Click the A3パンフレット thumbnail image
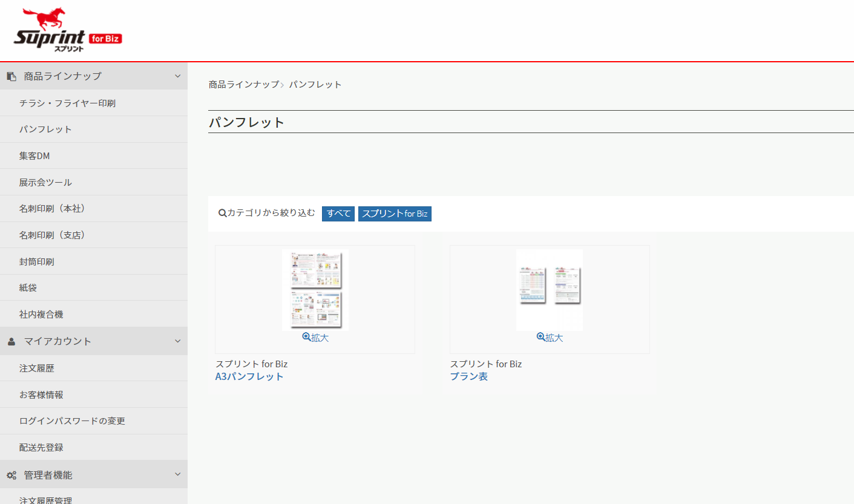Image resolution: width=854 pixels, height=504 pixels. [x=315, y=290]
